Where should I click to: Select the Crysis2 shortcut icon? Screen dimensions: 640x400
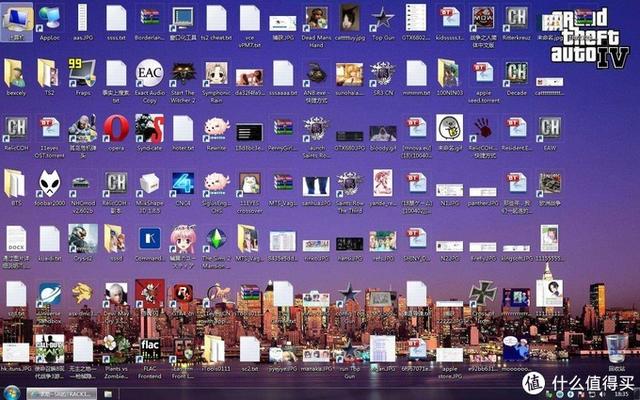83,238
